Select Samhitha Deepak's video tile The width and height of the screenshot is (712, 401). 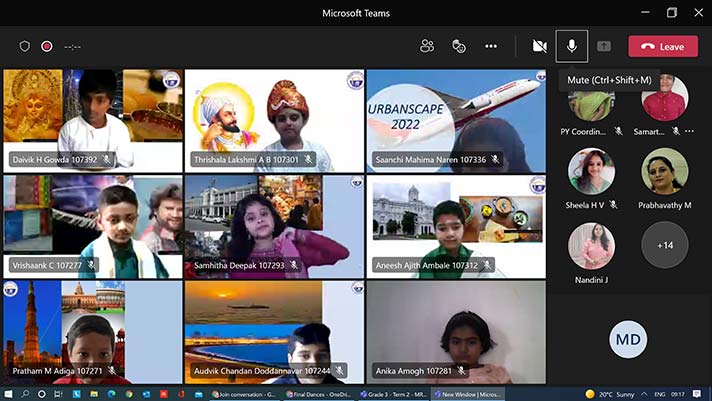point(274,225)
